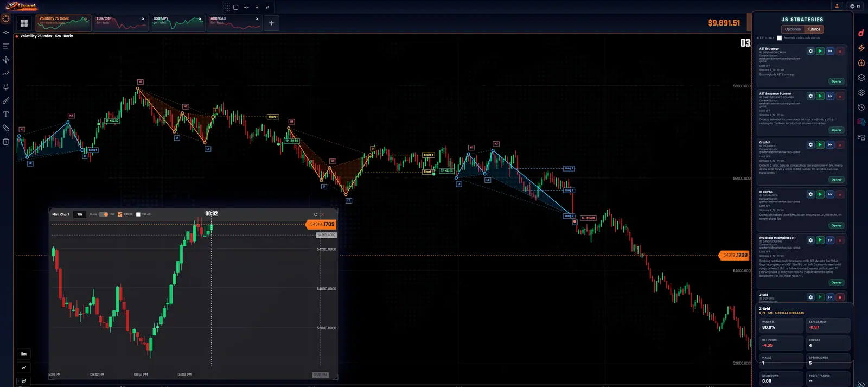Select the horizontal line tool in left sidebar
868x387 pixels.
click(6, 33)
